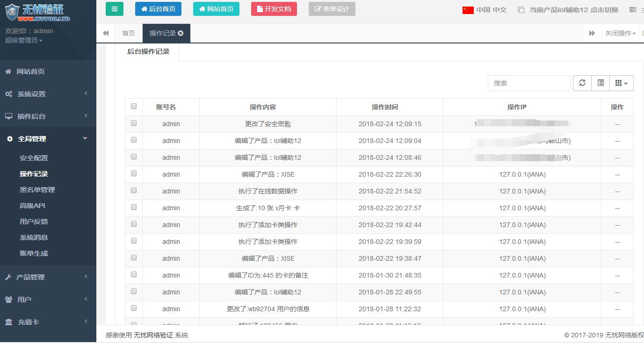Click the green hamburger menu toggle button
This screenshot has width=644, height=343.
[x=115, y=9]
